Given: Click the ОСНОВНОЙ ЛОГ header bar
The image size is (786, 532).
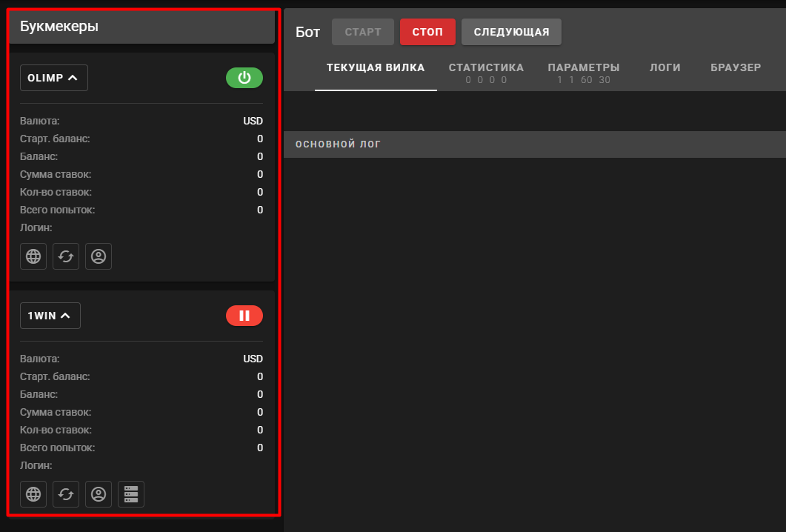Looking at the screenshot, I should point(535,144).
